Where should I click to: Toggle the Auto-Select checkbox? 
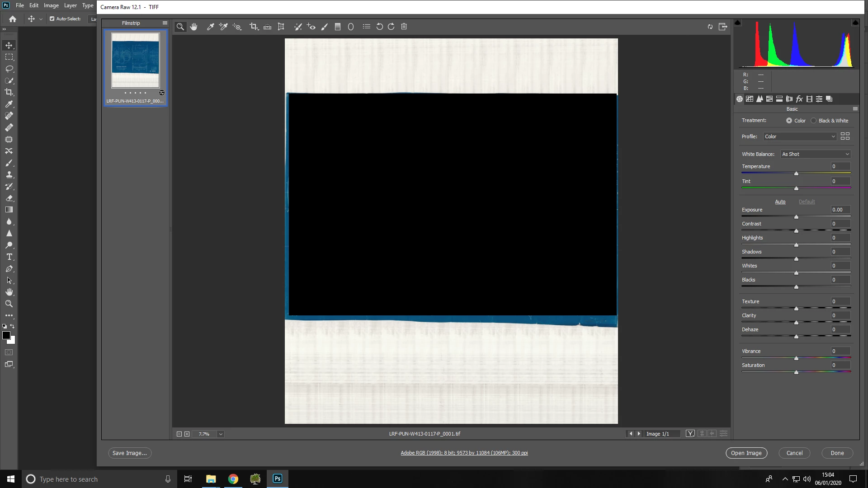pyautogui.click(x=52, y=19)
